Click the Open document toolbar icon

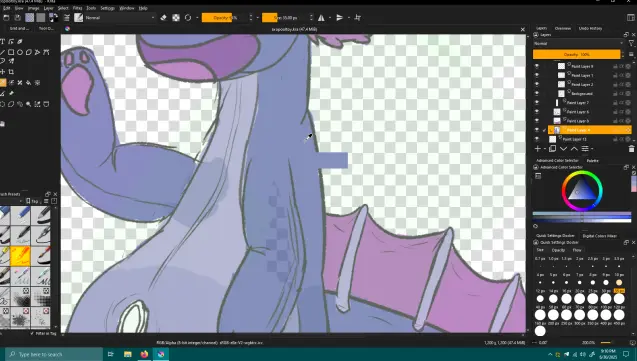point(6,17)
